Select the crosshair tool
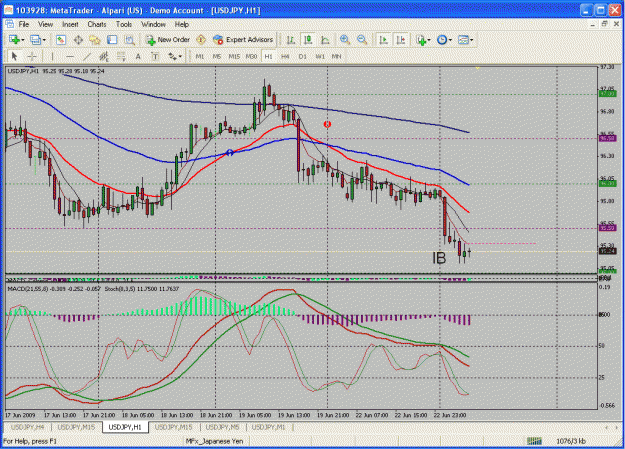The width and height of the screenshot is (625, 449). point(32,56)
